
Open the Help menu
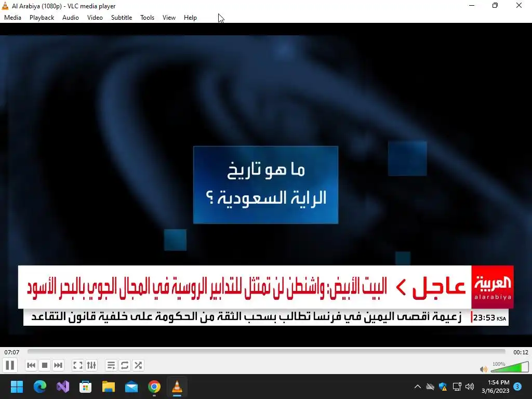190,18
